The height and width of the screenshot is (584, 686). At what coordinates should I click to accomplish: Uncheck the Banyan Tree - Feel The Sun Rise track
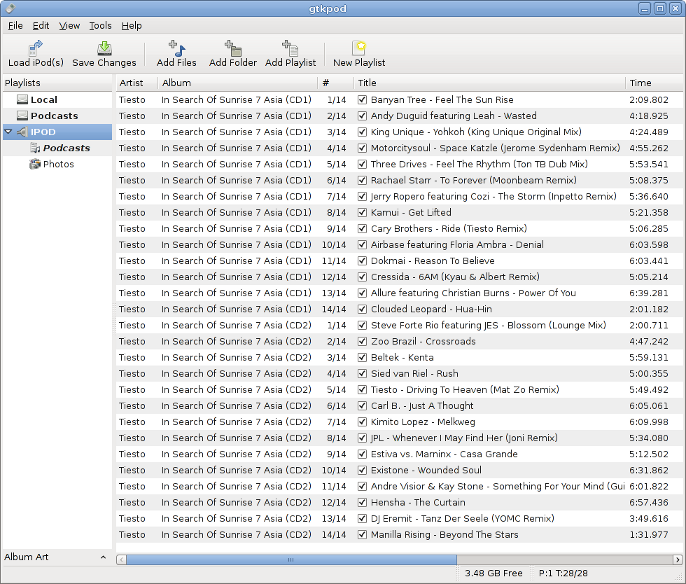coord(363,100)
